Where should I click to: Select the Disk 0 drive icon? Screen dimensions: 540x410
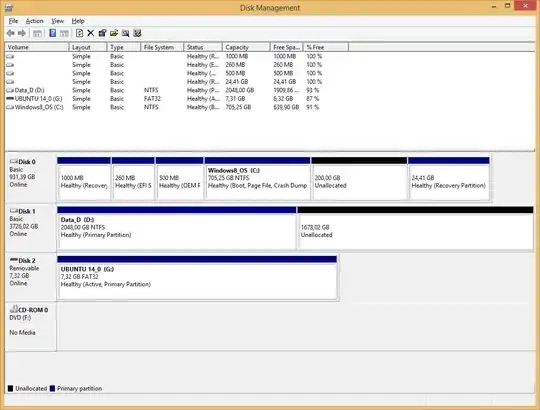[x=13, y=161]
